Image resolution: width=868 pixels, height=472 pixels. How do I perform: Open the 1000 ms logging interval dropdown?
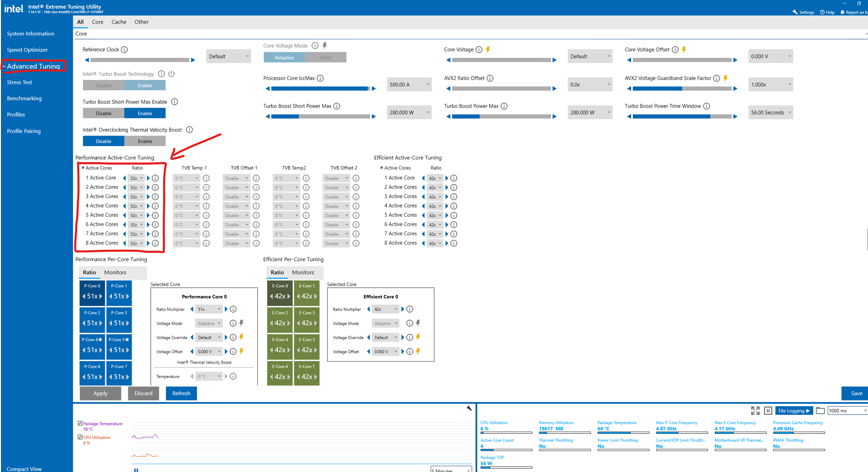tap(847, 411)
